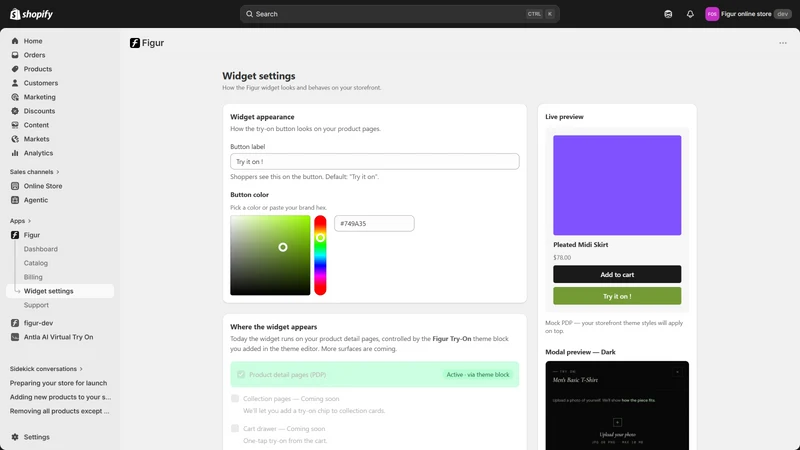Click the hex color input #749A35
Viewport: 800px width, 450px height.
pyautogui.click(x=374, y=223)
